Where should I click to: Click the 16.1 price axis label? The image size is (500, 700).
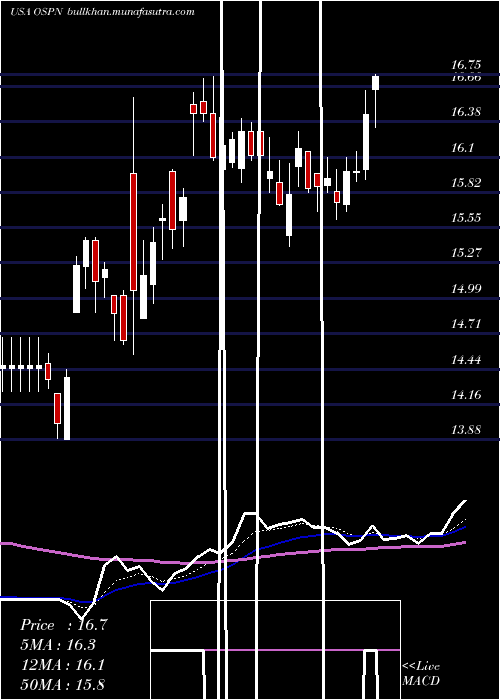tap(462, 148)
